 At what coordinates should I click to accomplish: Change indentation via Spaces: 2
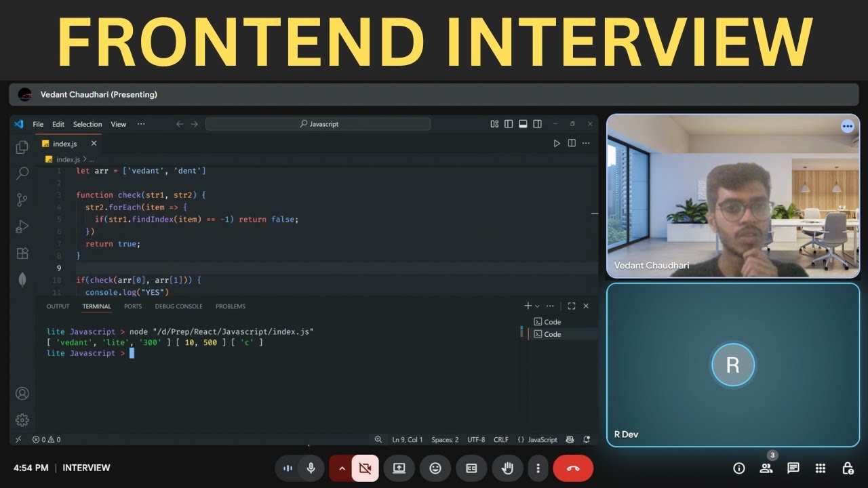point(445,439)
